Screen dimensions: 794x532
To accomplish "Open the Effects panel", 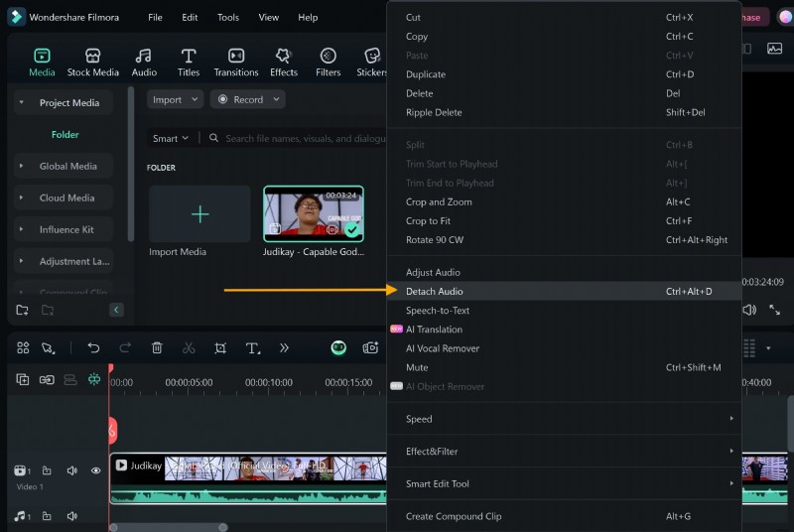I will coord(284,62).
